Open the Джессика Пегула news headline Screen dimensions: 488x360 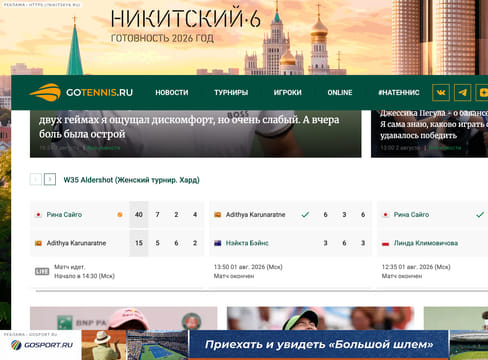click(x=434, y=124)
